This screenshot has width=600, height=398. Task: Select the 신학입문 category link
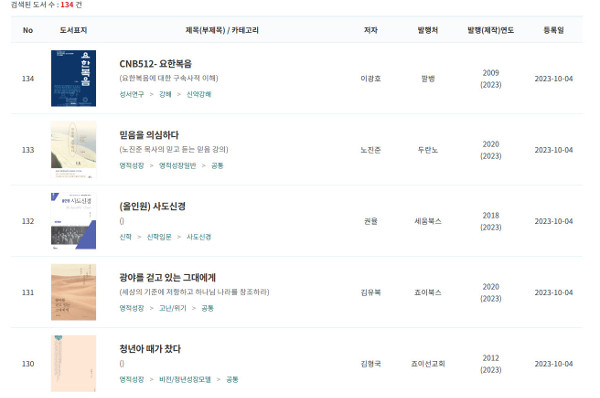[159, 237]
